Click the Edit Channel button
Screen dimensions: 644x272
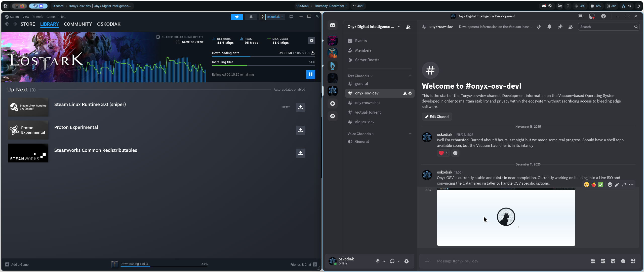[437, 117]
